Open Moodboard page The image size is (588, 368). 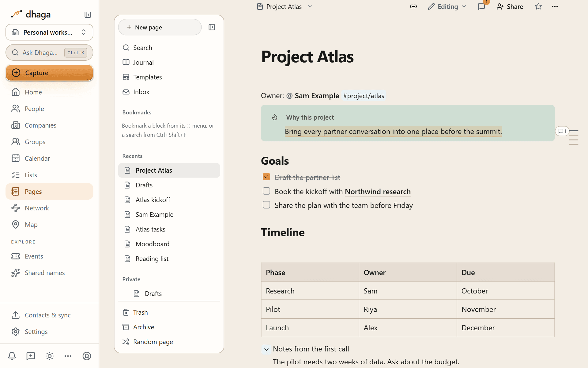(169, 244)
